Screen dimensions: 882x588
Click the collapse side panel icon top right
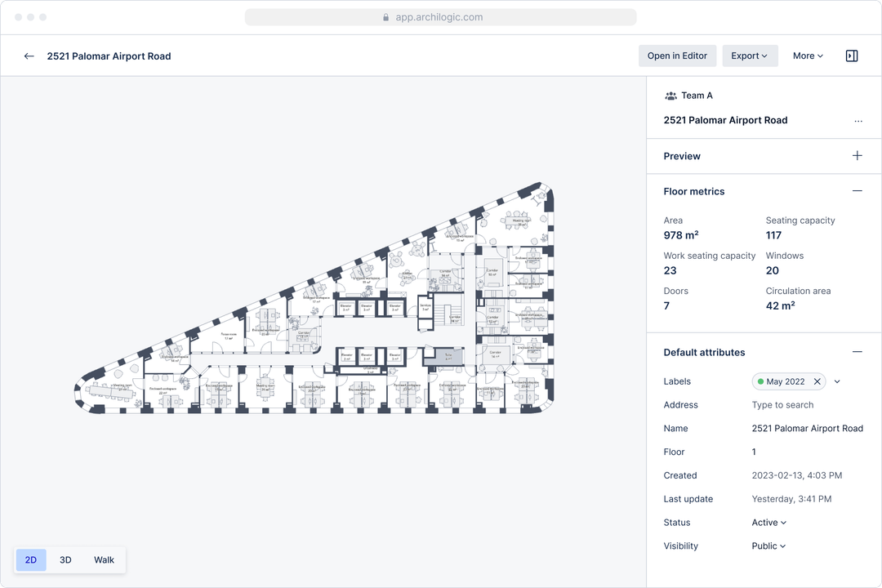point(852,56)
